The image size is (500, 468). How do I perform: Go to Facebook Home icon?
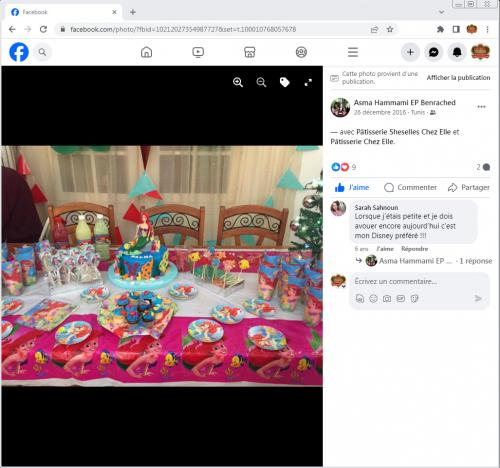pos(146,52)
